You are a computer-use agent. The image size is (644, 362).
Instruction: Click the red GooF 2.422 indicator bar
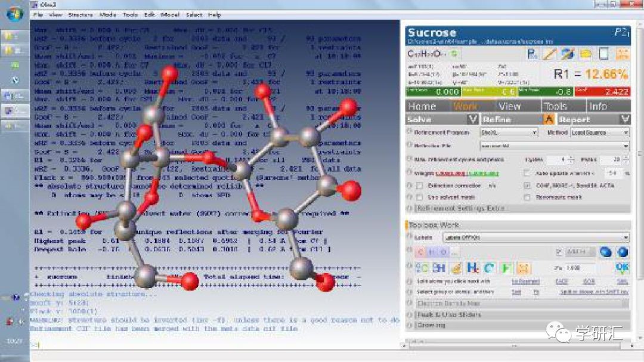602,92
